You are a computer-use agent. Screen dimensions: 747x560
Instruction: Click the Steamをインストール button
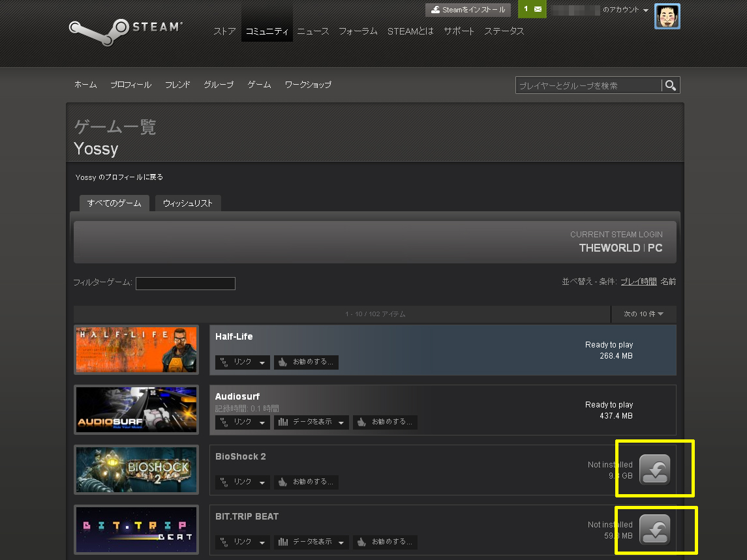pos(468,10)
